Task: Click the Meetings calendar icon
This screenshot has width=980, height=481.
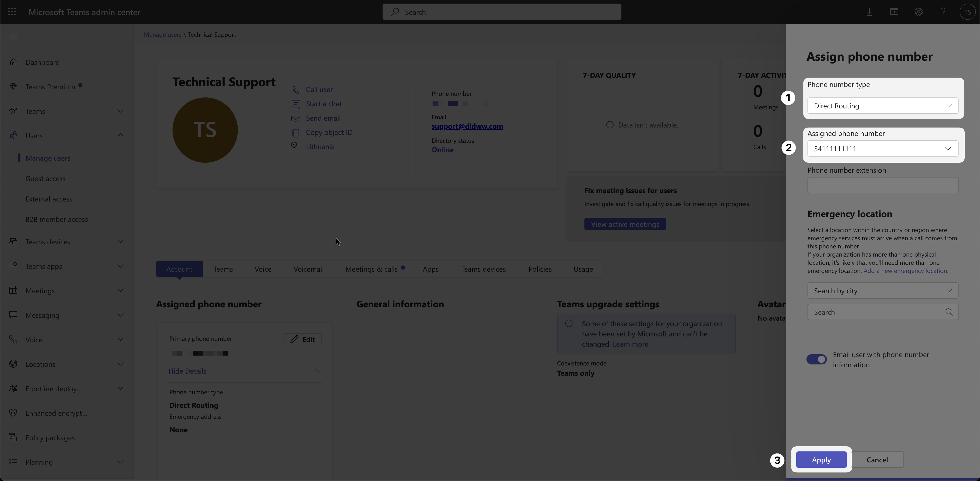Action: coord(13,290)
